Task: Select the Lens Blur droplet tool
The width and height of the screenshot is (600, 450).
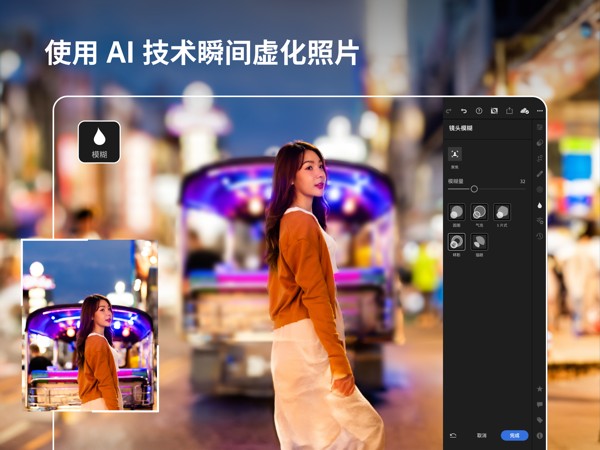Action: (x=540, y=205)
